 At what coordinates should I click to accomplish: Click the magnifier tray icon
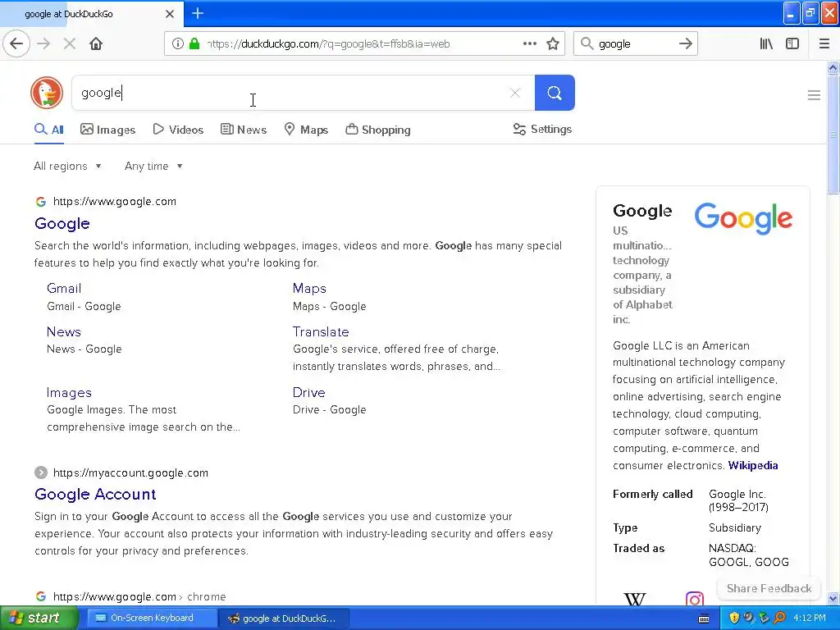[779, 619]
